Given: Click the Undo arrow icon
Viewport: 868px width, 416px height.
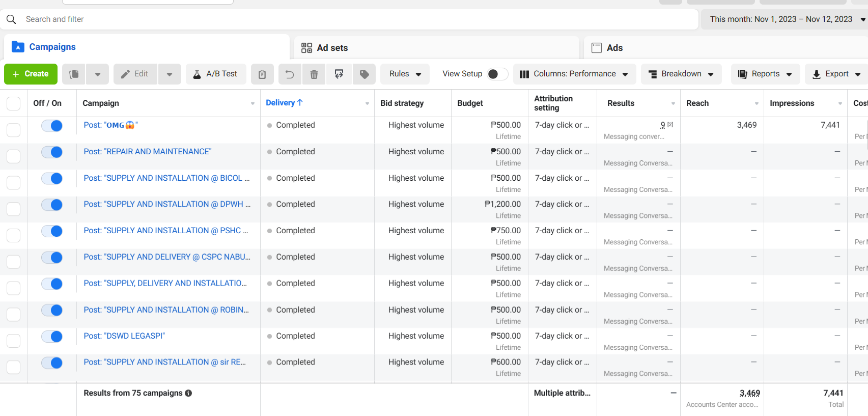Looking at the screenshot, I should coord(290,74).
